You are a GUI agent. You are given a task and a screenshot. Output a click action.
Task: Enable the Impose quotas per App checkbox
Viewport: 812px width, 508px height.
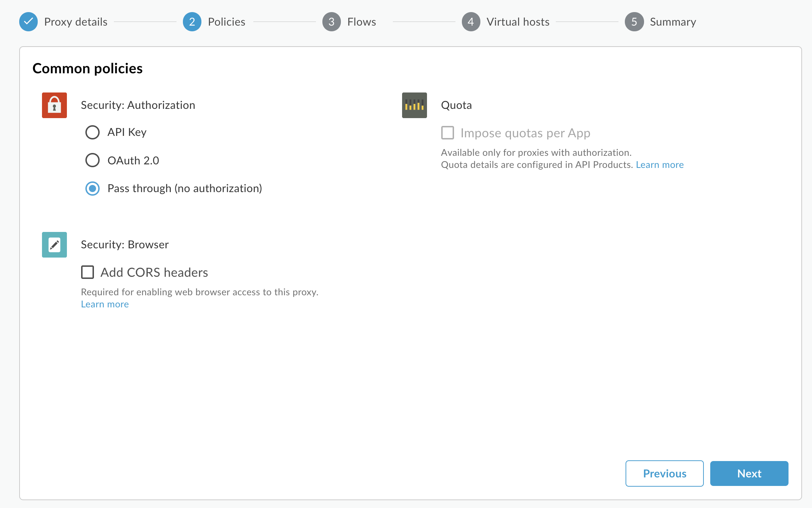447,132
